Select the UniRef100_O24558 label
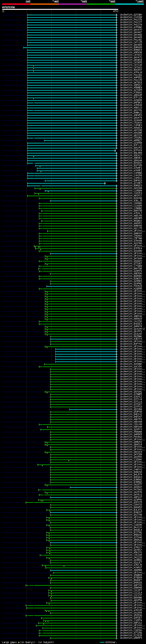The width and height of the screenshot is (146, 644). coord(131,143)
